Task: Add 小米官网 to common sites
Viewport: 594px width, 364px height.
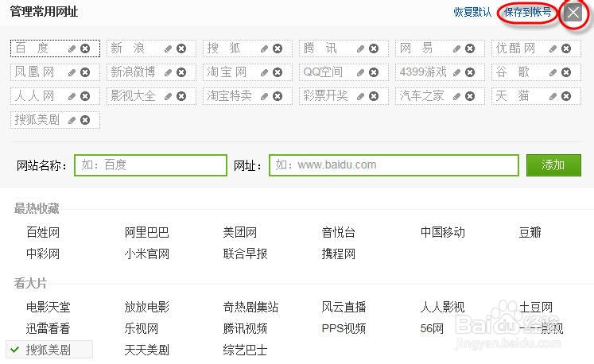Action: coord(146,254)
